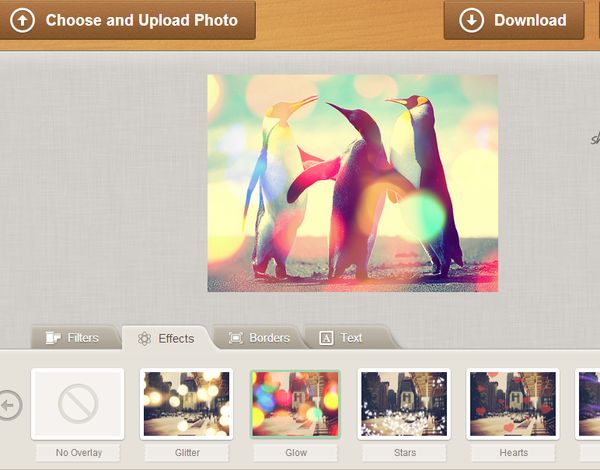Click the Download button
This screenshot has width=600, height=470.
[514, 20]
